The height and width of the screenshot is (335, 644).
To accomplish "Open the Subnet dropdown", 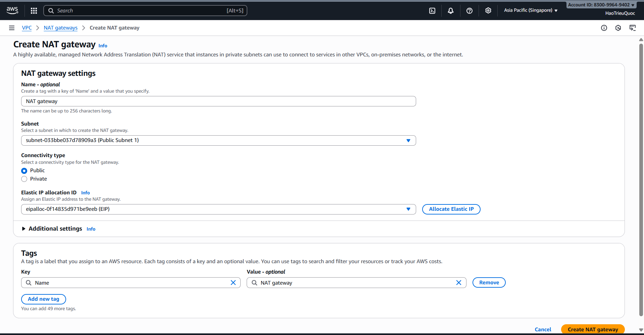I will (x=218, y=140).
